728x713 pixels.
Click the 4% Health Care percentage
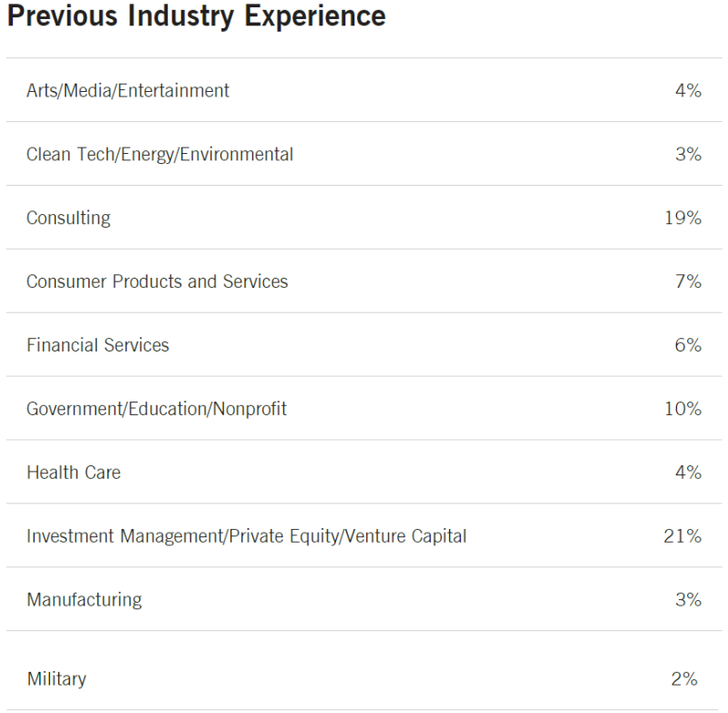(x=688, y=474)
